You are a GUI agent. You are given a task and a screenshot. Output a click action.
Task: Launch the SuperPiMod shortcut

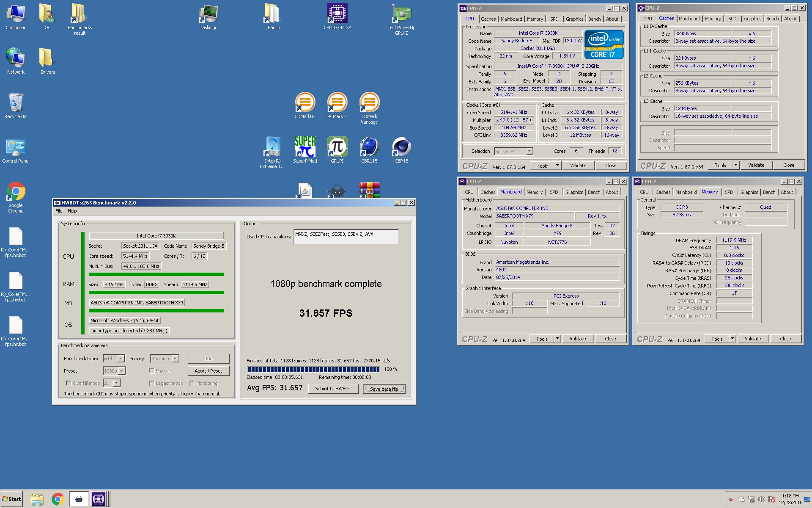point(305,150)
